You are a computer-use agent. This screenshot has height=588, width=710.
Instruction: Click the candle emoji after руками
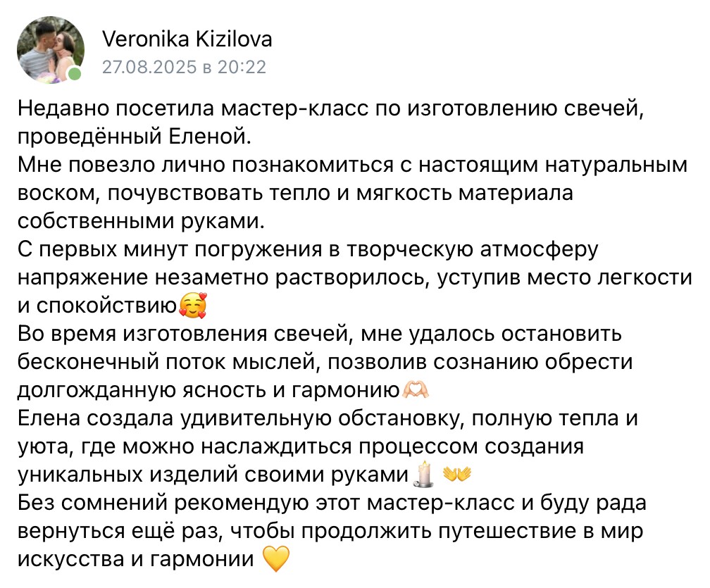click(424, 473)
